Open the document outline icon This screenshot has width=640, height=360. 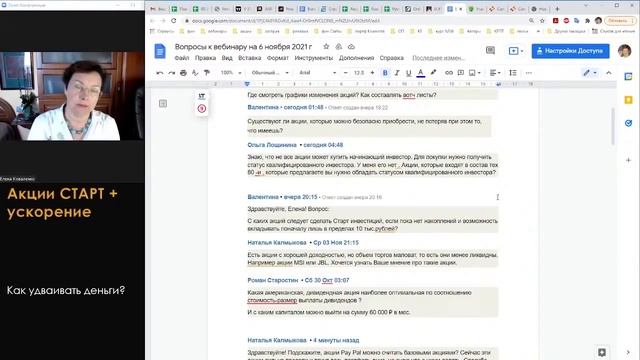point(163,104)
